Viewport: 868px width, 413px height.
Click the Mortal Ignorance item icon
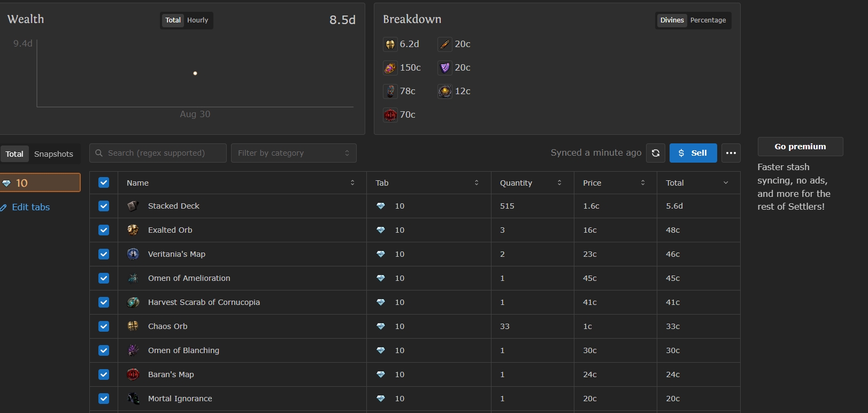[x=133, y=399]
